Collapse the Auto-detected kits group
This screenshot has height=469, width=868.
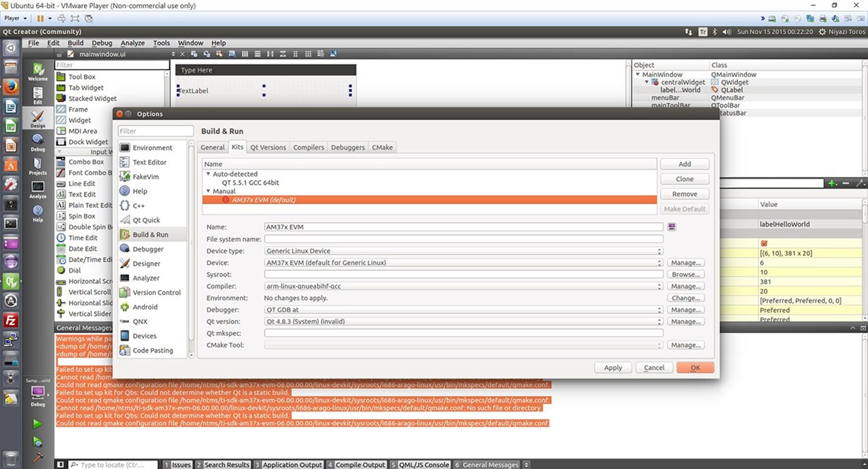pos(208,174)
